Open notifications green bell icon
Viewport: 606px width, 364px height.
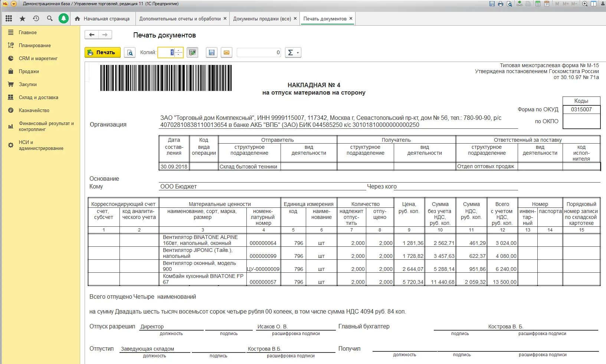[64, 19]
